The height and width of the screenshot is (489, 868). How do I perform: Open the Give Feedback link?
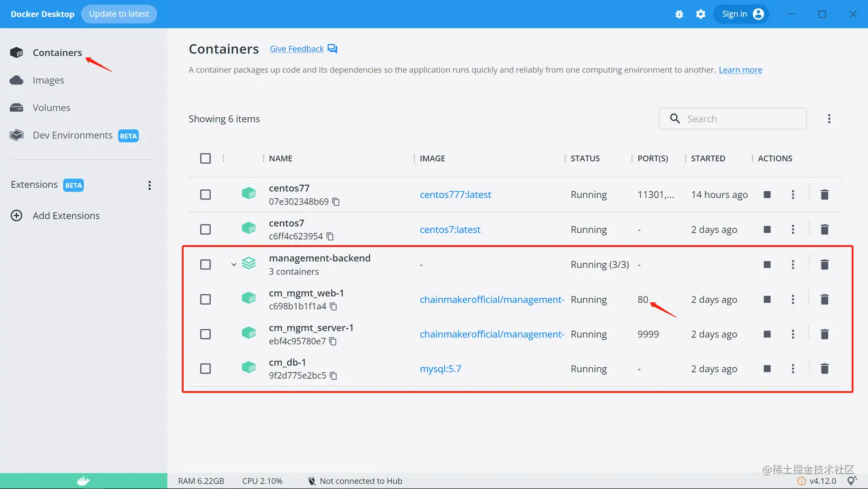point(297,49)
